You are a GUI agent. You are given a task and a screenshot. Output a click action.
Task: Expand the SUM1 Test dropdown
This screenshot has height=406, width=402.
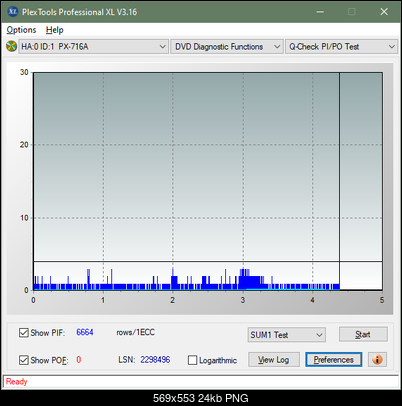coord(287,335)
